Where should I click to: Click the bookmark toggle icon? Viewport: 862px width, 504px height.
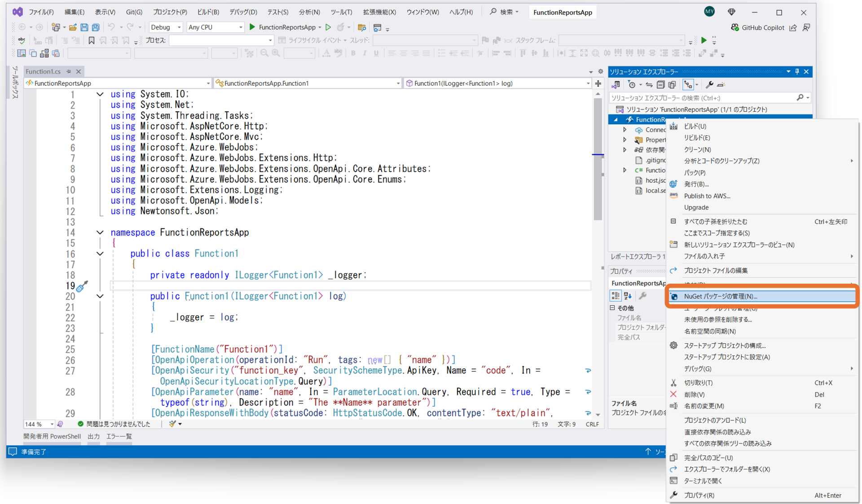[x=92, y=40]
